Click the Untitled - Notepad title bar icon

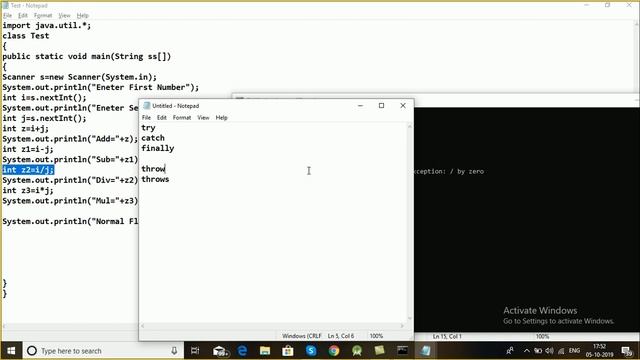point(147,106)
